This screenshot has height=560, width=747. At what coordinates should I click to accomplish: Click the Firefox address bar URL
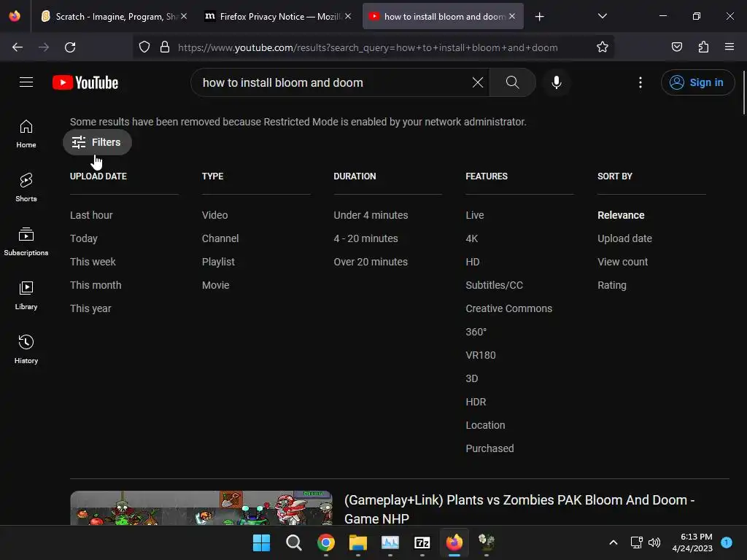368,47
